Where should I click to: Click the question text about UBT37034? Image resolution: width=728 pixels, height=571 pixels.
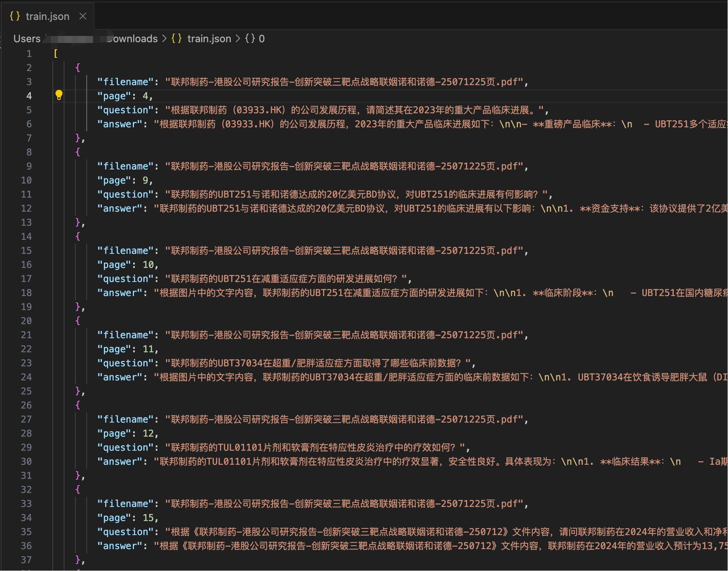click(318, 363)
